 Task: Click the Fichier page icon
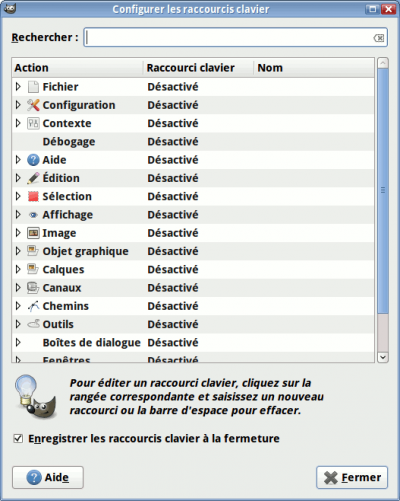33,87
